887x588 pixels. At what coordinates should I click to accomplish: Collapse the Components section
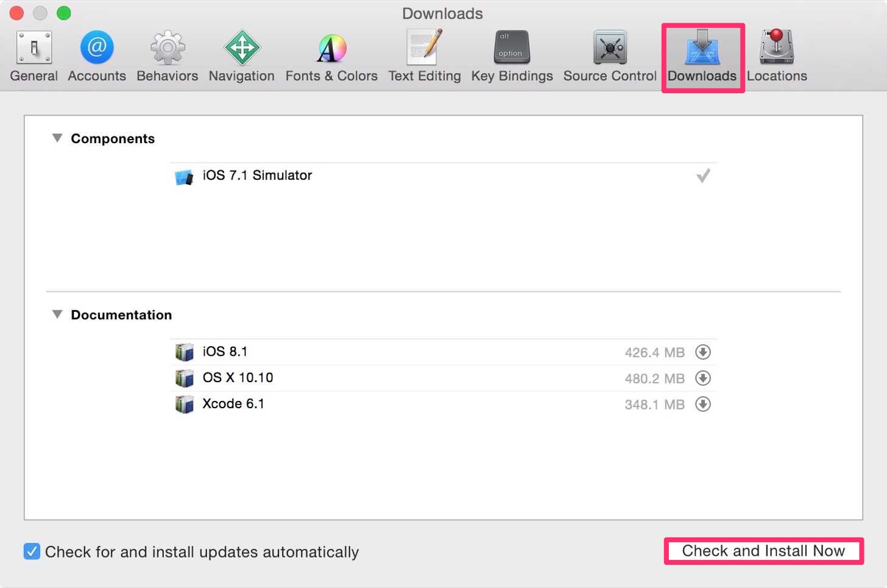tap(57, 138)
